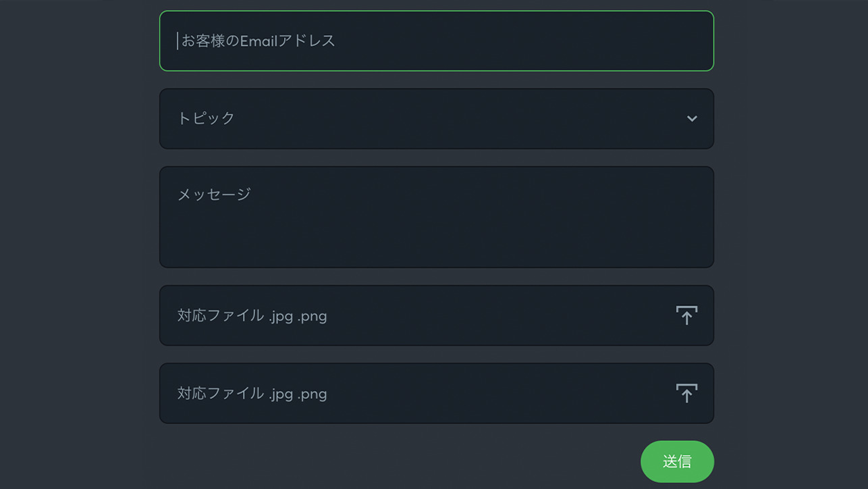868x489 pixels.
Task: Attach an image via the upper upload icon
Action: point(686,315)
